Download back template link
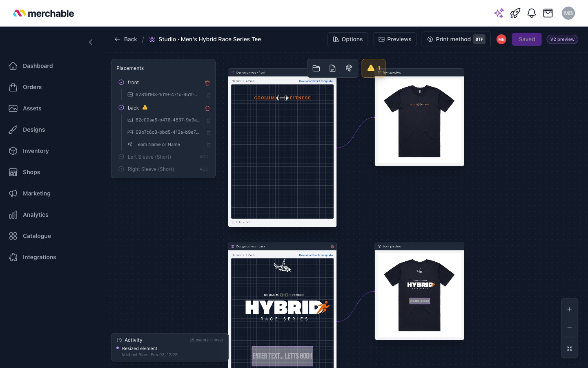Image resolution: width=588 pixels, height=368 pixels. (316, 255)
